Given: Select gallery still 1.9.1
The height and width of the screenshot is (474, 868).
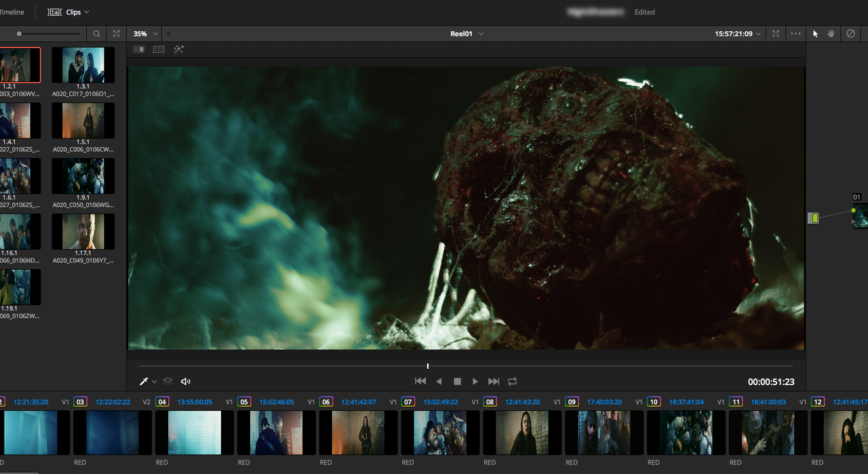Looking at the screenshot, I should click(83, 176).
